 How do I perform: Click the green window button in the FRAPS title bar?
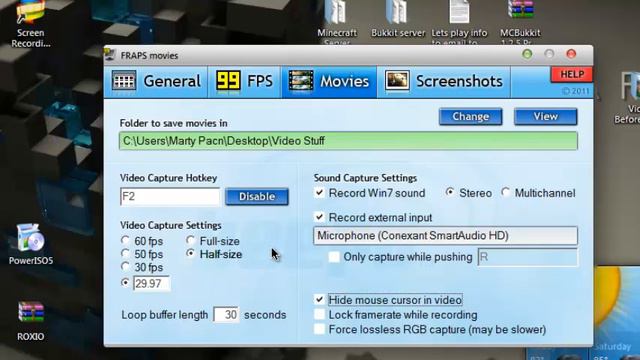pyautogui.click(x=527, y=54)
